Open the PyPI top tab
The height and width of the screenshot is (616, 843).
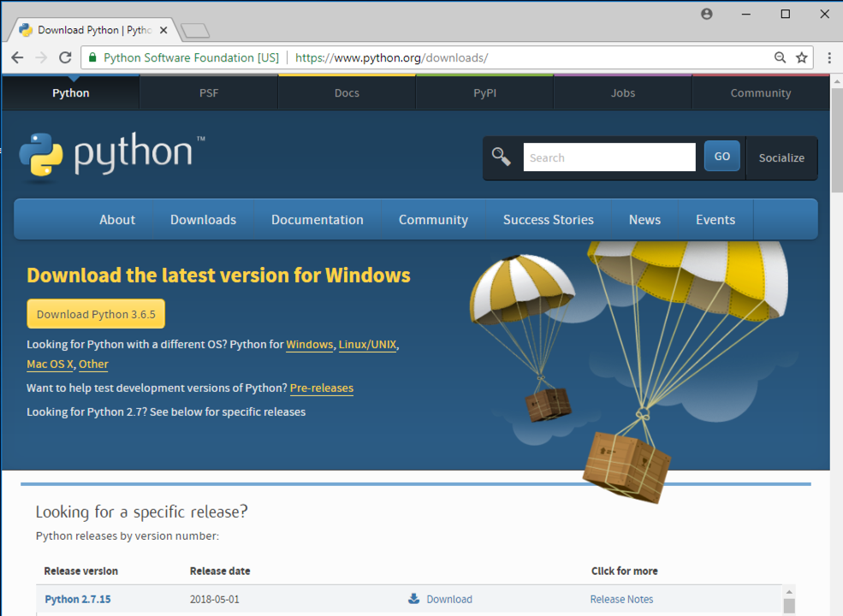pos(485,93)
